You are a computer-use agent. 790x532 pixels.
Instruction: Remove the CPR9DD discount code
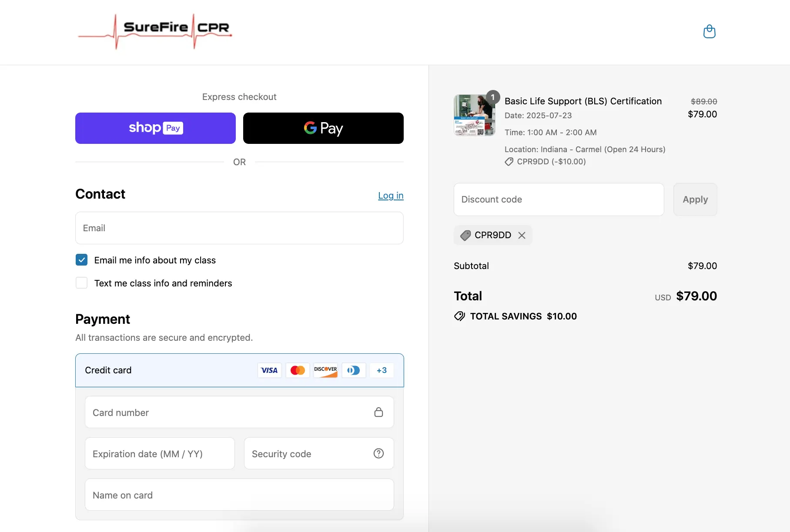click(522, 235)
